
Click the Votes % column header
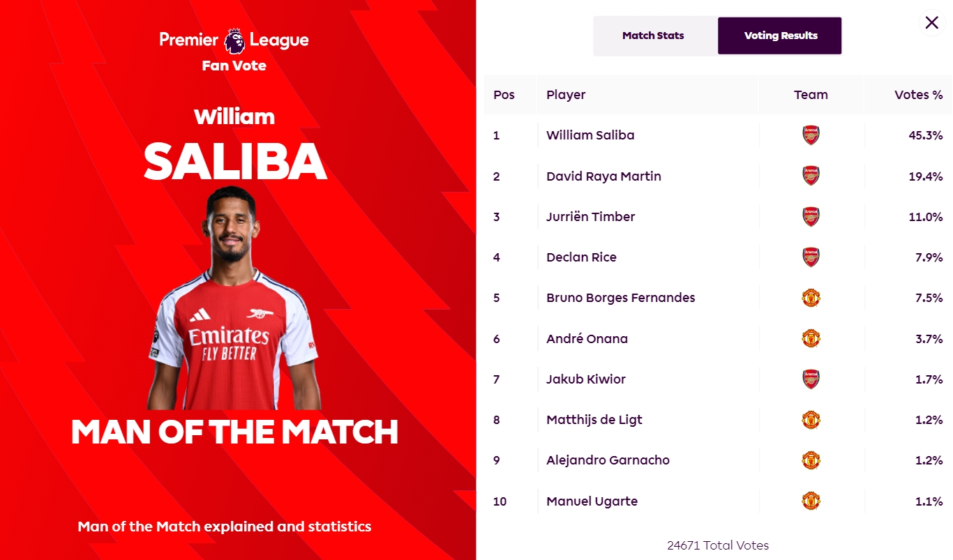click(x=918, y=95)
